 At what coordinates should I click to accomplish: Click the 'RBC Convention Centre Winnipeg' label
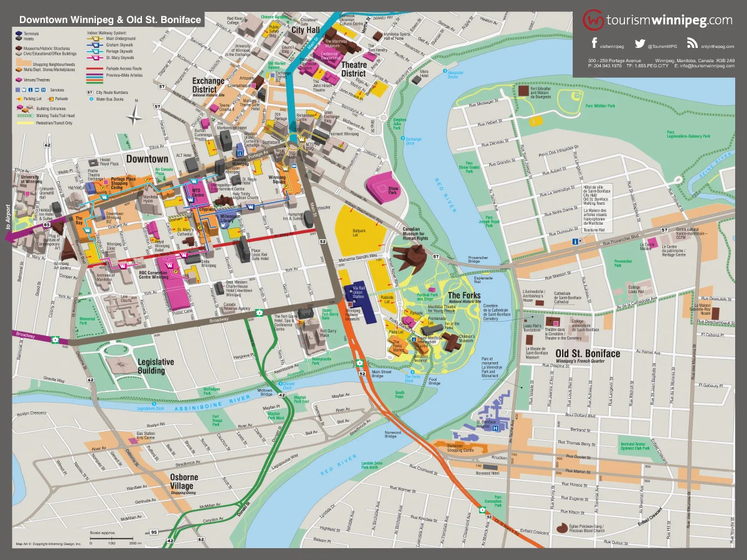tap(154, 274)
